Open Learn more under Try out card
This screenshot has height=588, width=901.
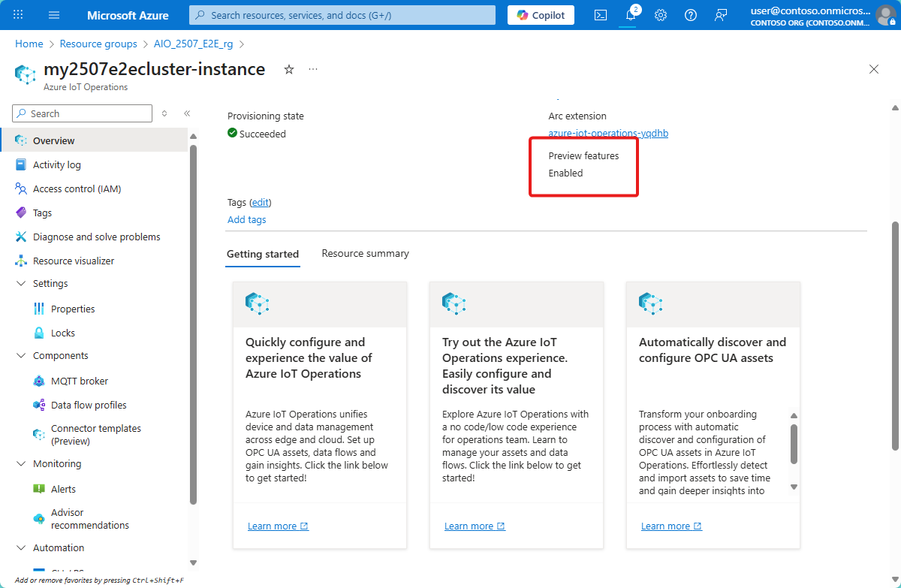click(x=475, y=526)
